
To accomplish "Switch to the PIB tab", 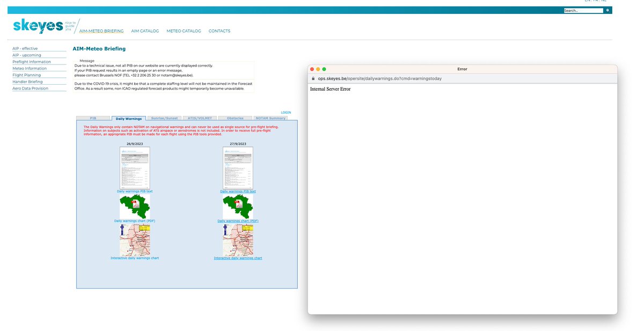I will [93, 118].
